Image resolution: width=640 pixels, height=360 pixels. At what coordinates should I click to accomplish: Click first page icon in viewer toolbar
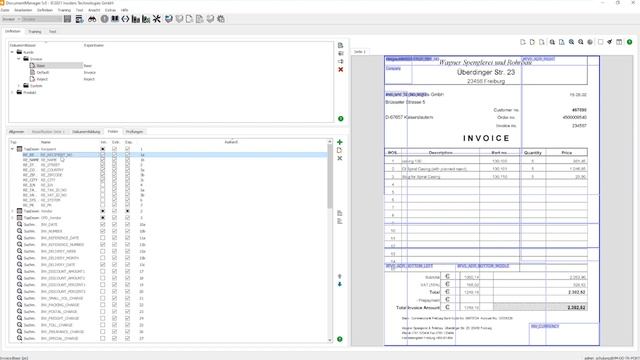523,42
